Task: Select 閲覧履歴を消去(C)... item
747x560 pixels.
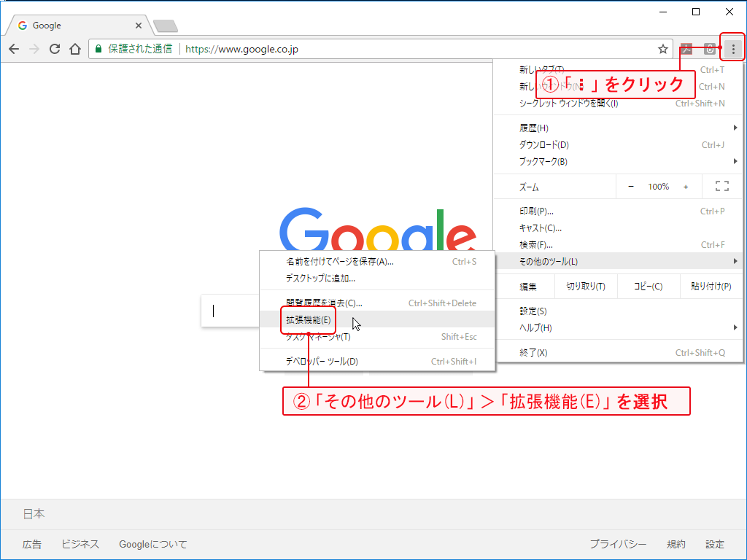Action: click(x=377, y=303)
